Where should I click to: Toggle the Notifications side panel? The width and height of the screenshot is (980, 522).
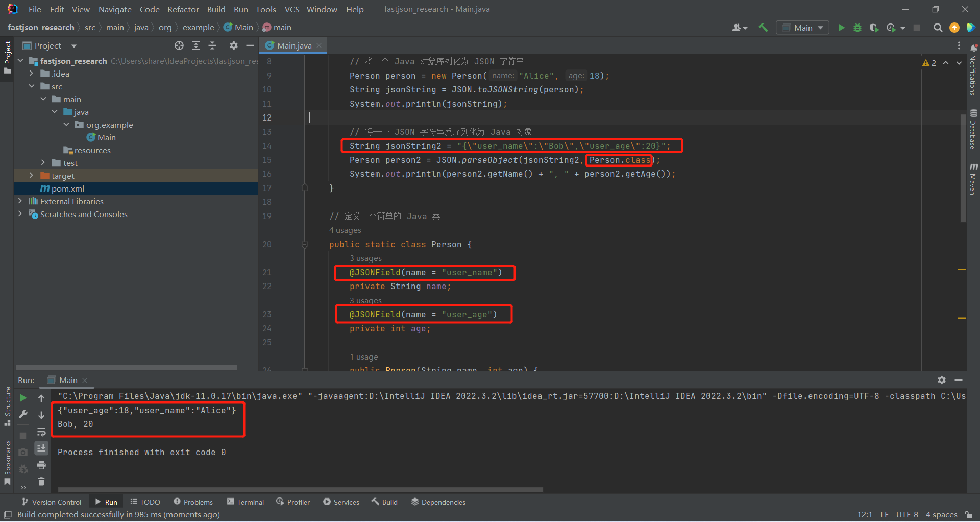point(973,69)
